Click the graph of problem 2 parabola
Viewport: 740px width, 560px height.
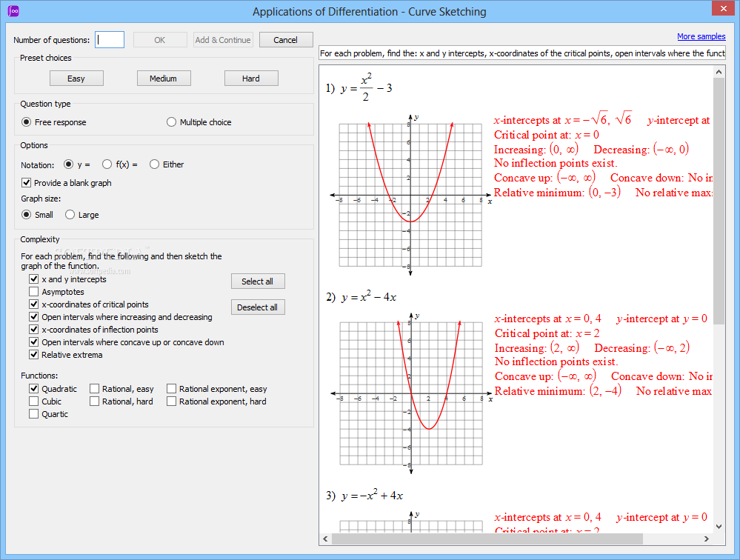(411, 393)
